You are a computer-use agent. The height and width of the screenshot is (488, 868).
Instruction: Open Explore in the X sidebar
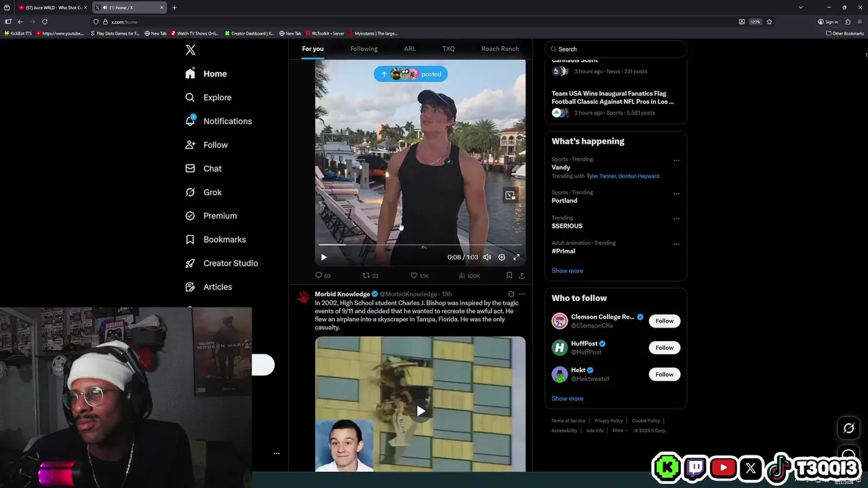click(x=208, y=98)
